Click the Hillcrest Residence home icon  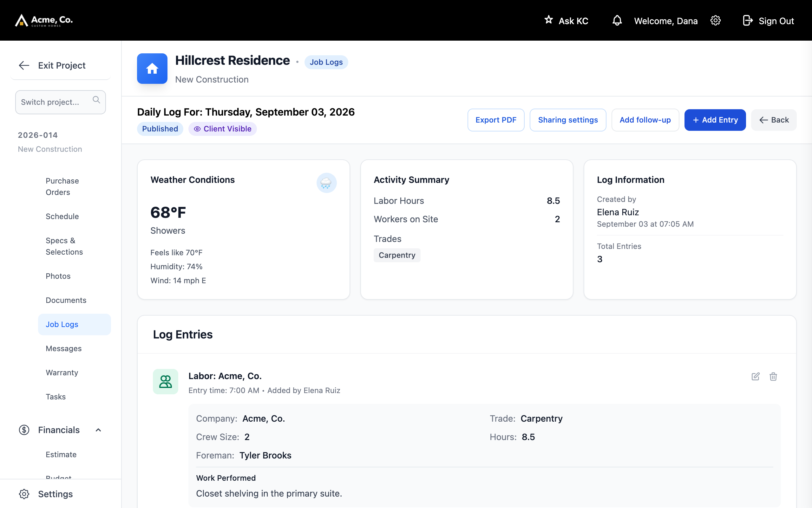pyautogui.click(x=152, y=69)
